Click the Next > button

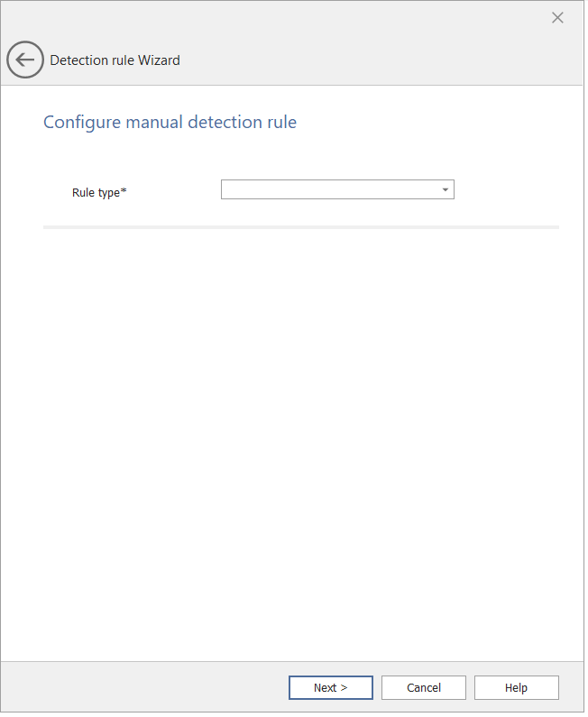tap(330, 688)
